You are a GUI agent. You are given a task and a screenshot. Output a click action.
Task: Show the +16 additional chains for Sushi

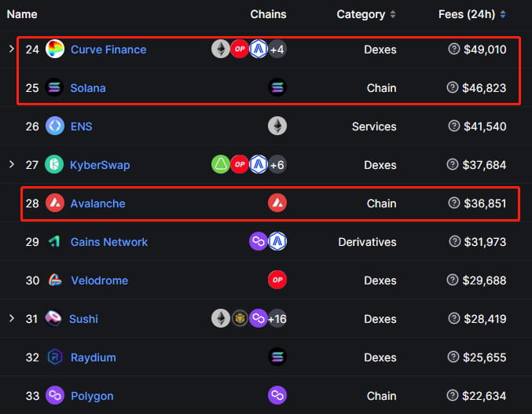(x=277, y=319)
